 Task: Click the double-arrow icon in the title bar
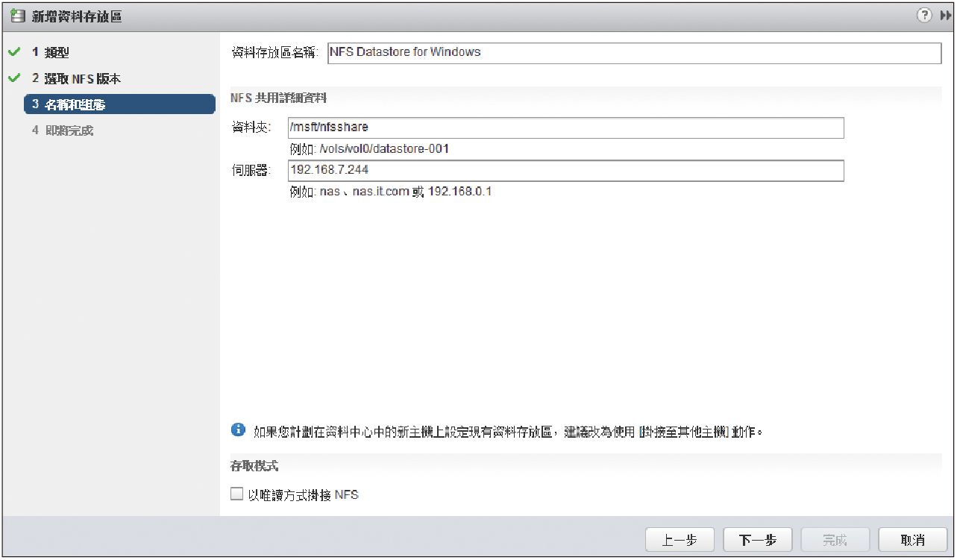click(943, 16)
